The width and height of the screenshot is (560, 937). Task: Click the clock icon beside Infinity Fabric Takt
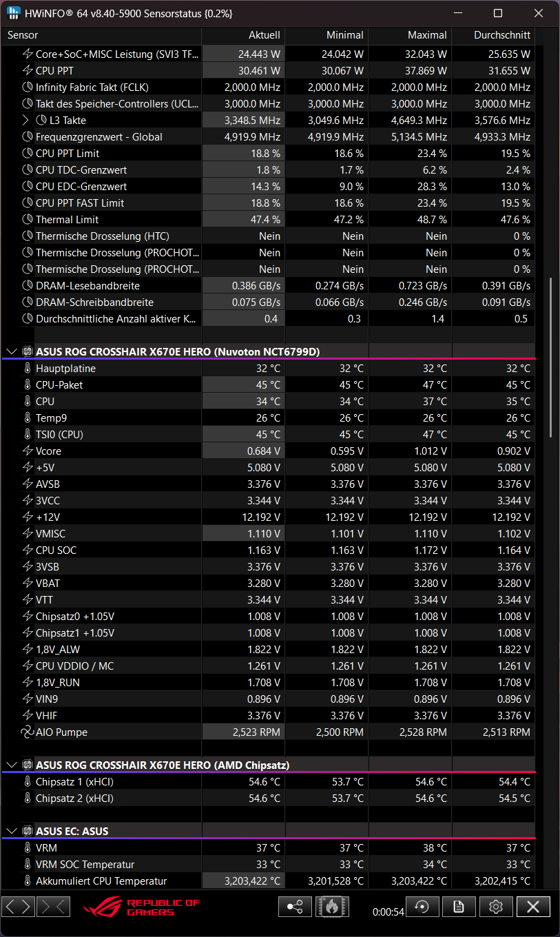pyautogui.click(x=28, y=87)
